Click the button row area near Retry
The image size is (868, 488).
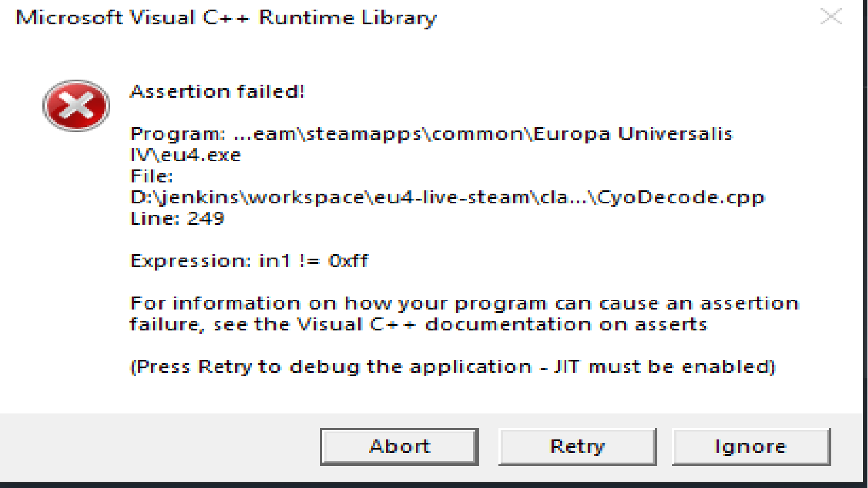[578, 446]
